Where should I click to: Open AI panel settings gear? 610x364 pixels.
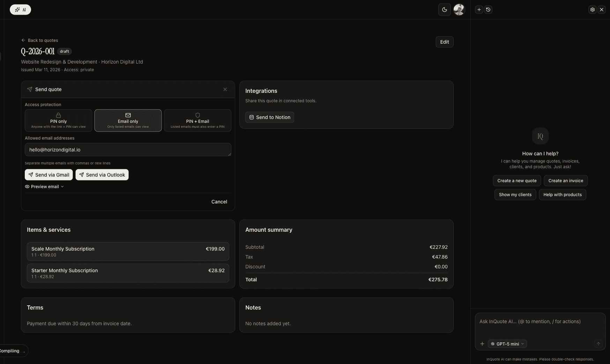click(x=592, y=10)
